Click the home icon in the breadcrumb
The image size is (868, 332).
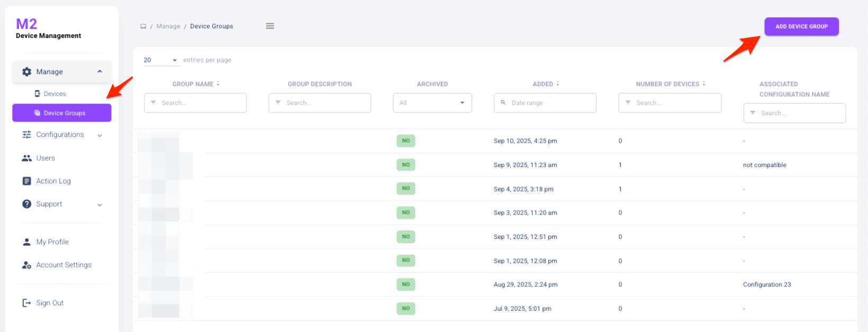click(143, 26)
